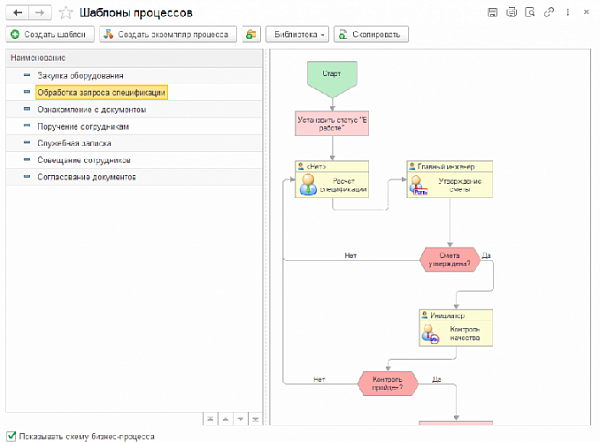The height and width of the screenshot is (442, 600).
Task: Select row Закупка оборудования
Action: pos(134,76)
